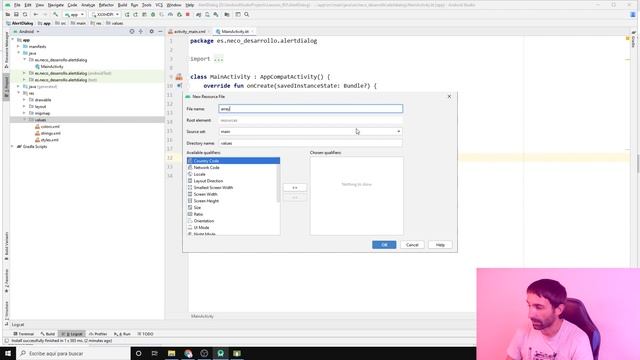This screenshot has height=360, width=640.
Task: Open the Build menu
Action: [x=122, y=5]
